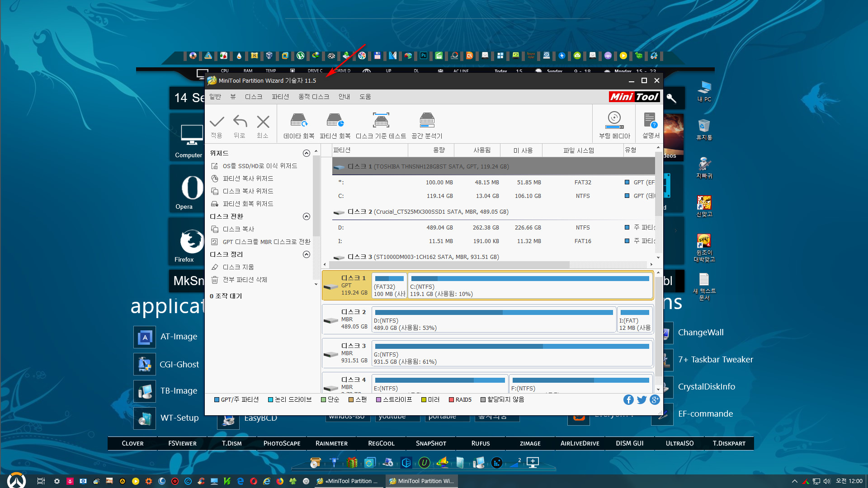Launch T.DISM from bottom launcher bar

click(x=232, y=443)
